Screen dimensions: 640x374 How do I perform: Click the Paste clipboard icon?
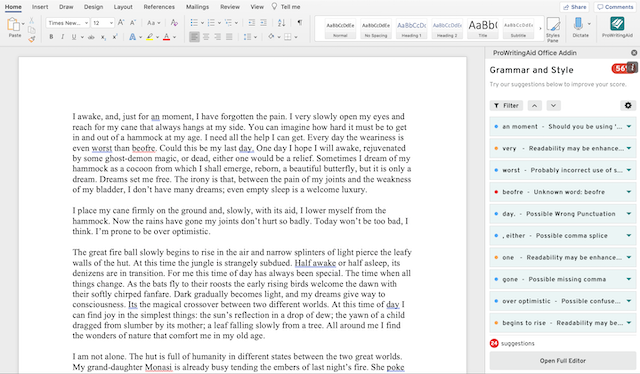click(x=13, y=24)
